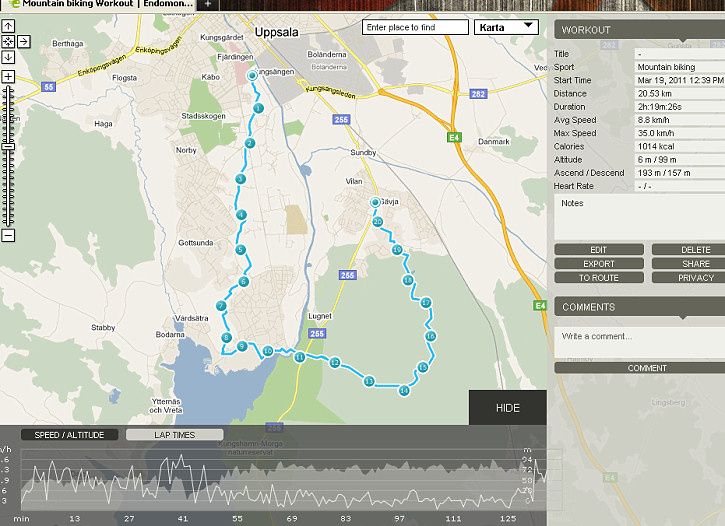The height and width of the screenshot is (526, 725).
Task: Click the route start marker near Kungsängen
Action: (x=252, y=75)
